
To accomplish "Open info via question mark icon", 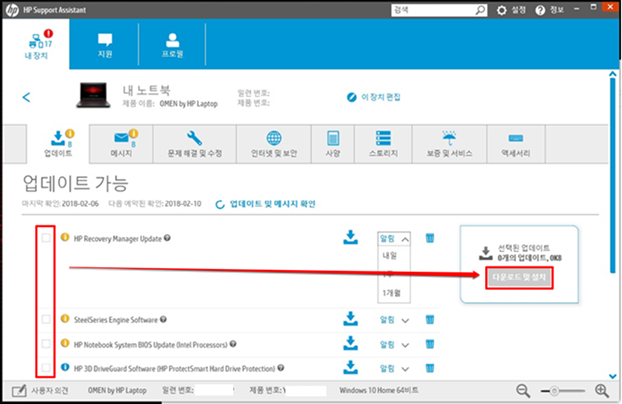I will [x=540, y=10].
